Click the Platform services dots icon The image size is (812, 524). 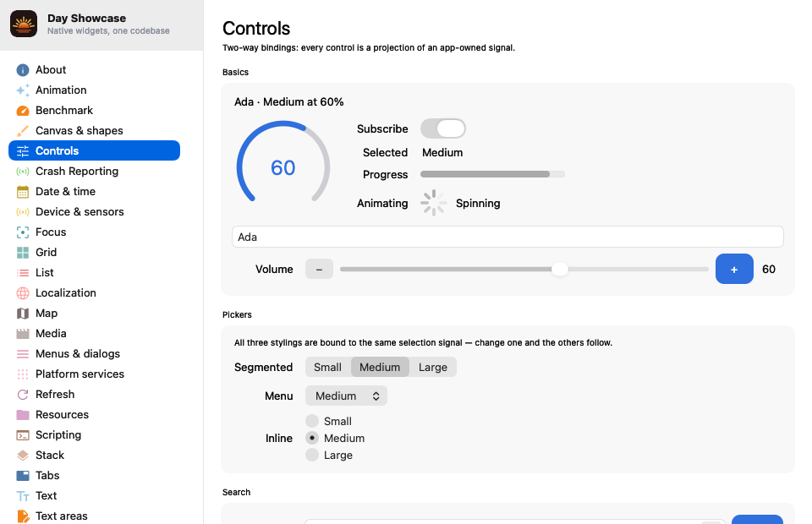(x=23, y=374)
